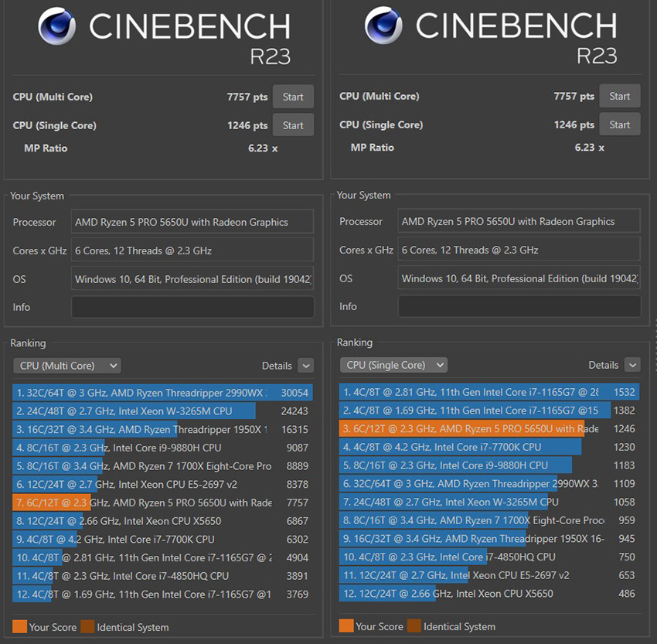Start the CPU Single Core benchmark in left window

pos(293,124)
